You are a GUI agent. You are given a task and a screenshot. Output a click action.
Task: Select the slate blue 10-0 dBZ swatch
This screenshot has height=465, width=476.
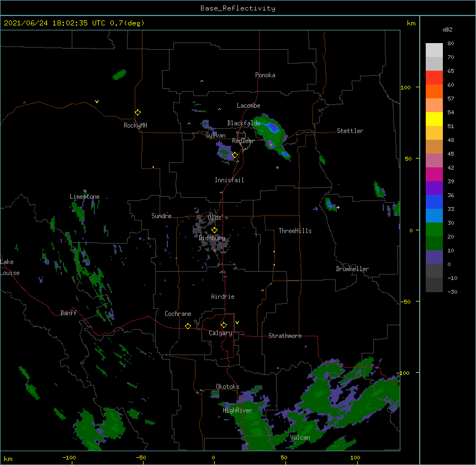[x=434, y=257]
